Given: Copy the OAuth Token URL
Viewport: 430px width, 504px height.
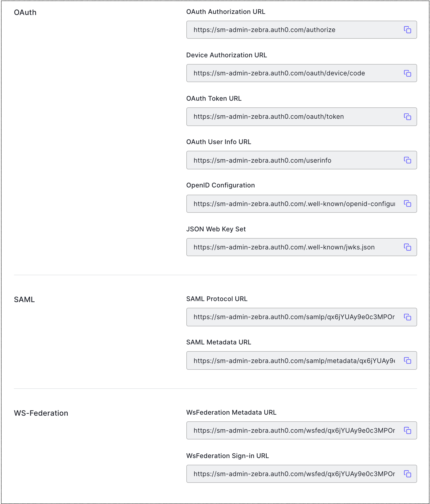Looking at the screenshot, I should tap(407, 117).
